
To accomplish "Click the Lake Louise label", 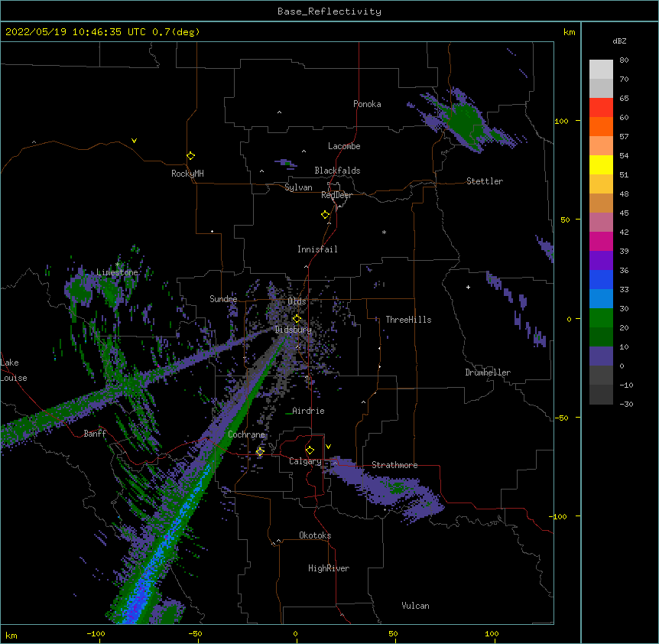I will (x=14, y=370).
